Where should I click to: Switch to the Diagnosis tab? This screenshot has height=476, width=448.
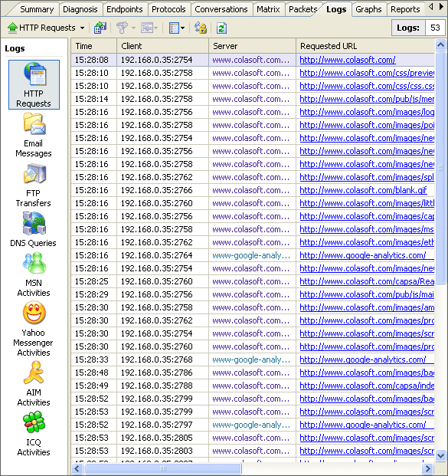[80, 9]
